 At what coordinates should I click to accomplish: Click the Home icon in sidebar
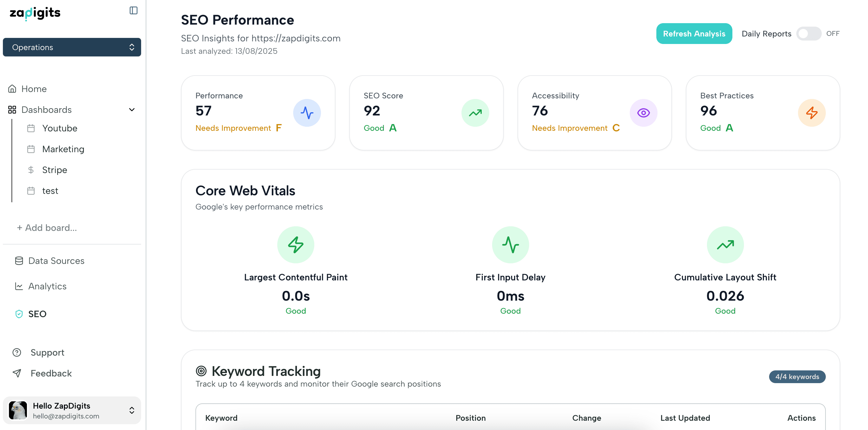[12, 88]
